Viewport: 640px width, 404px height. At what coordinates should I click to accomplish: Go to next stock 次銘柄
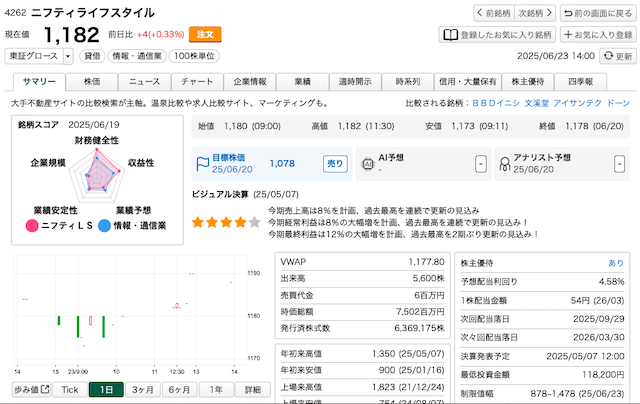(535, 13)
